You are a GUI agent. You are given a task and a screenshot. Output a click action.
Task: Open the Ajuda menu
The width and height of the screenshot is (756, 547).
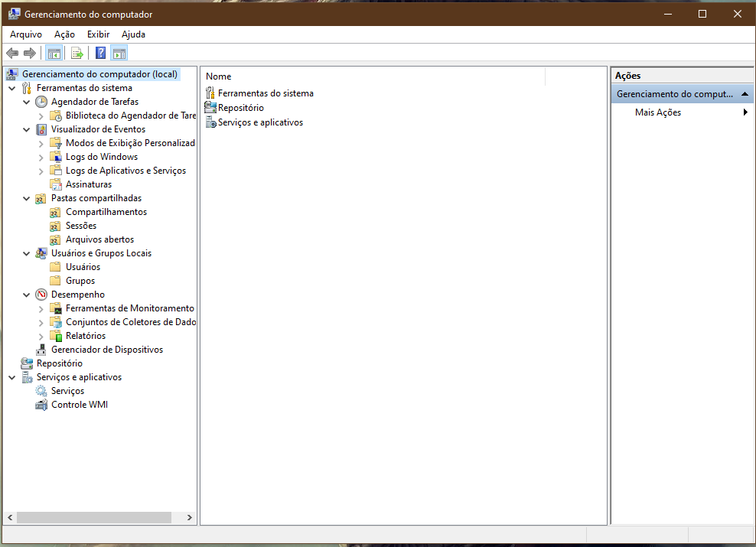(x=134, y=34)
